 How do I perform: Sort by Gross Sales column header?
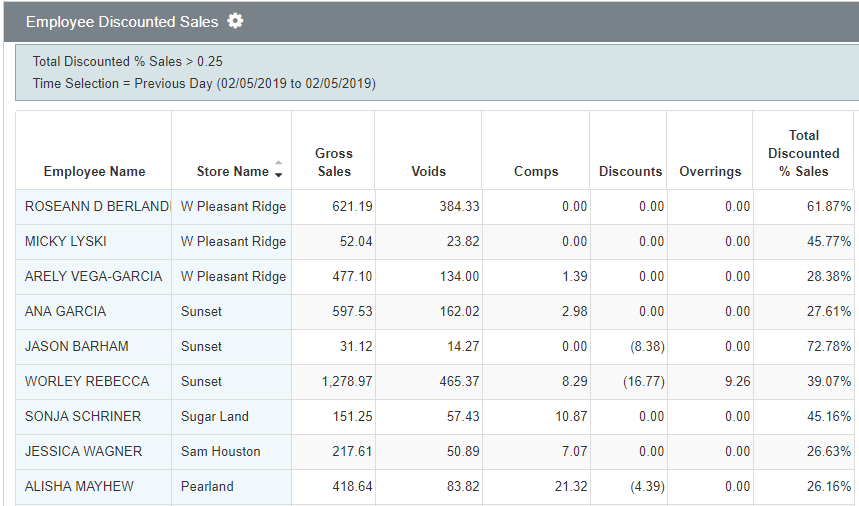(333, 162)
